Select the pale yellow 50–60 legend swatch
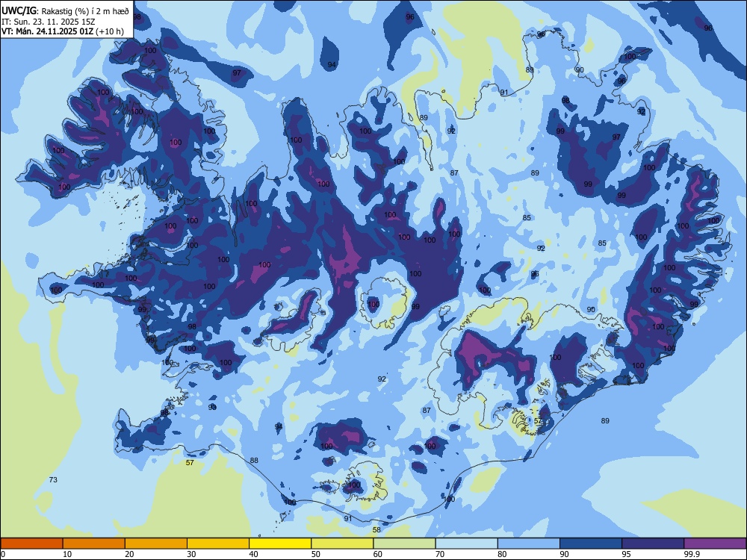Viewport: 747px width, 560px height. pos(342,544)
